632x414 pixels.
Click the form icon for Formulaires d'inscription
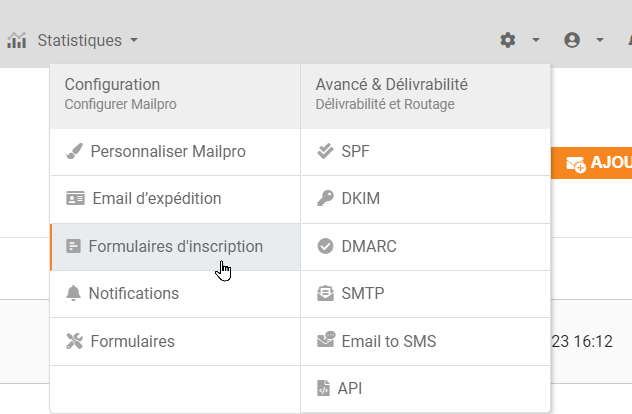click(x=73, y=246)
